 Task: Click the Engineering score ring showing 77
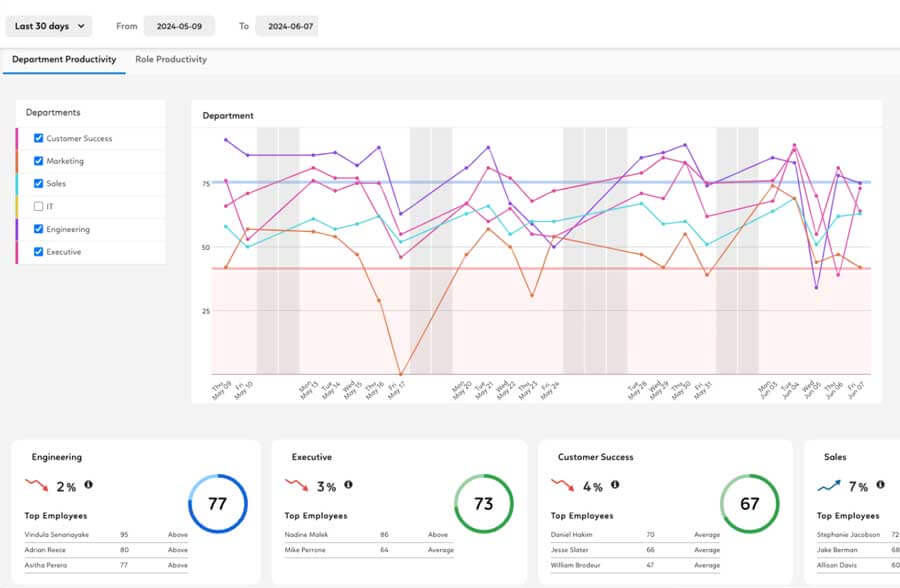click(217, 504)
